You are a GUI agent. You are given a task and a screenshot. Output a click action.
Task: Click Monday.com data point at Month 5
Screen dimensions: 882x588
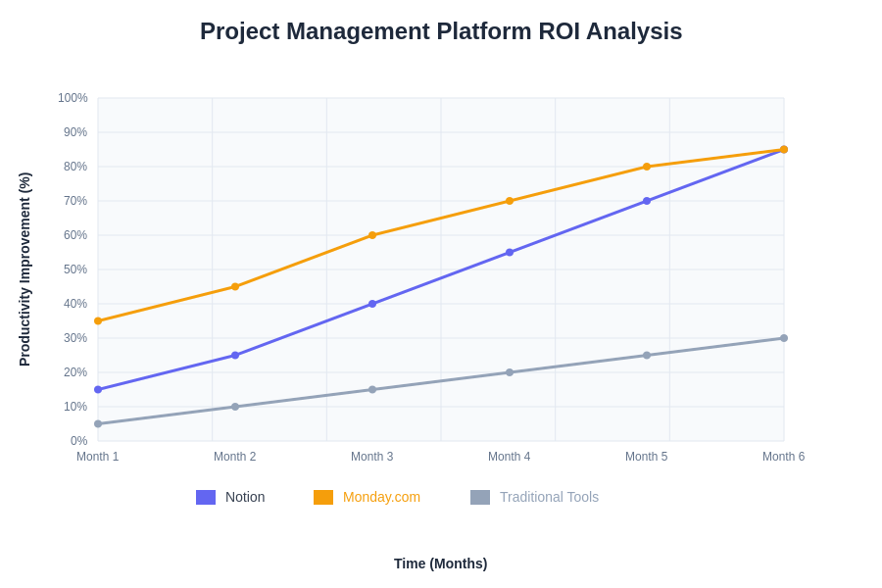[647, 167]
